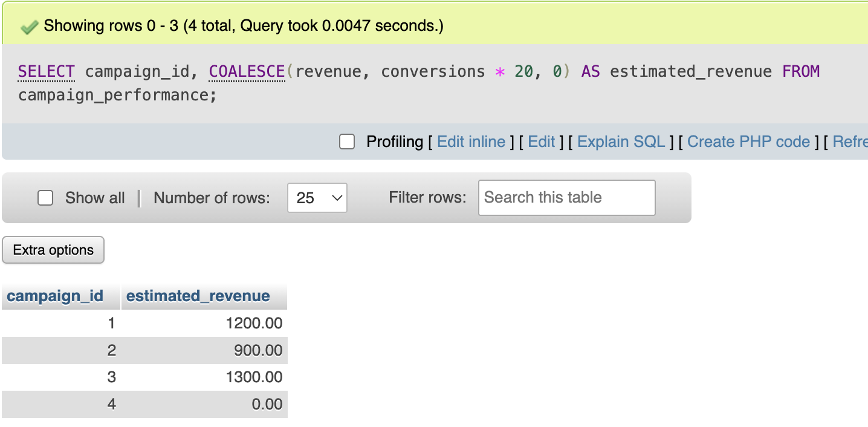Viewport: 868px width, 427px height.
Task: Expand the Extra options section
Action: [x=53, y=249]
